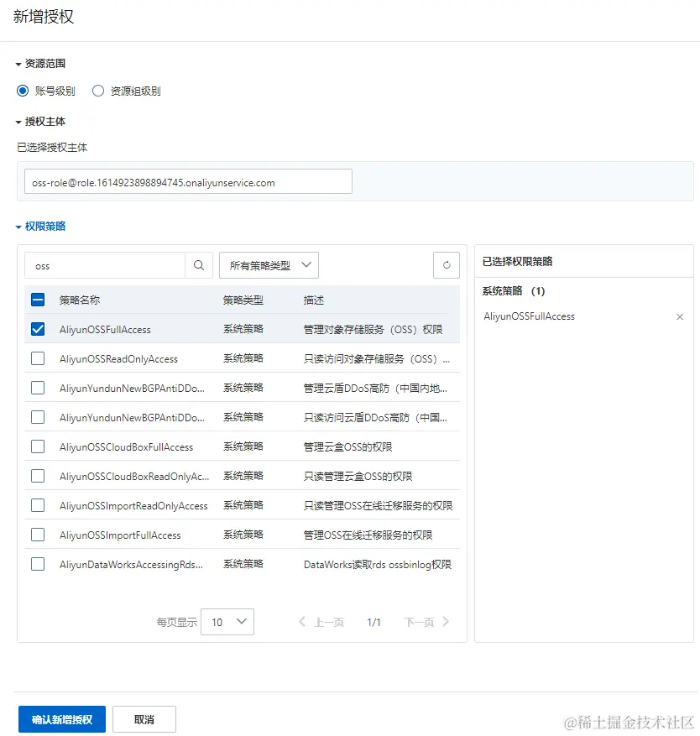Select the 账号级别 radio button
Image resolution: width=700 pixels, height=736 pixels.
coord(23,91)
